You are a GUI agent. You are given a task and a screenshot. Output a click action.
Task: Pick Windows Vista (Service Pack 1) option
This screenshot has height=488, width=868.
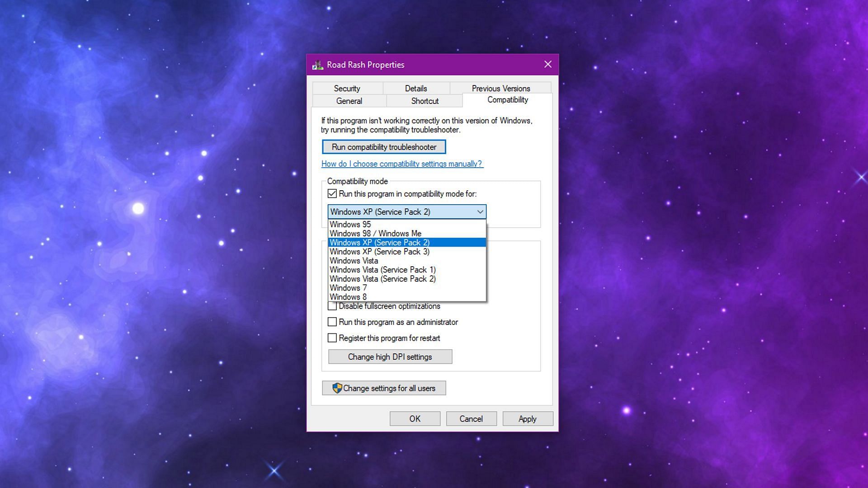click(x=382, y=270)
